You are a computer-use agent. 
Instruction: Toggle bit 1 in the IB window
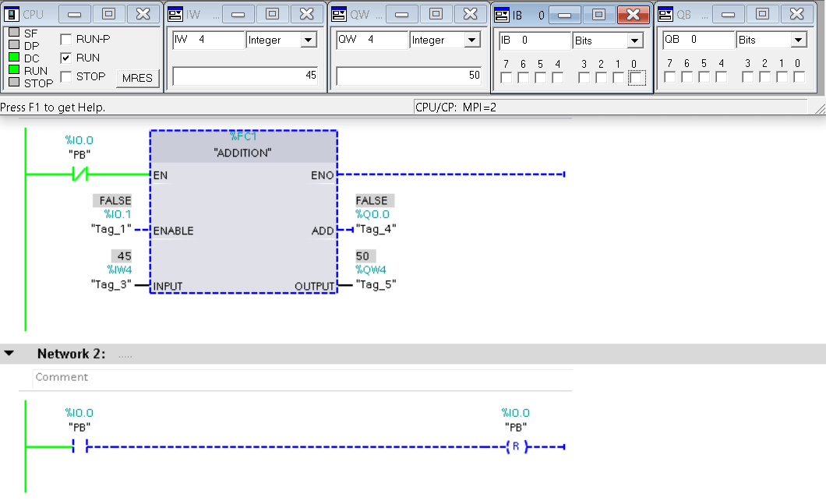coord(619,78)
